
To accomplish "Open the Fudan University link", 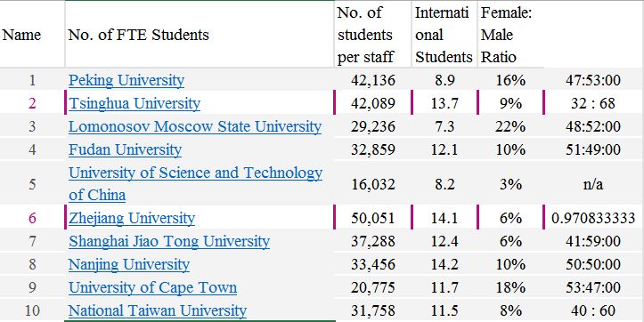I will [x=125, y=149].
